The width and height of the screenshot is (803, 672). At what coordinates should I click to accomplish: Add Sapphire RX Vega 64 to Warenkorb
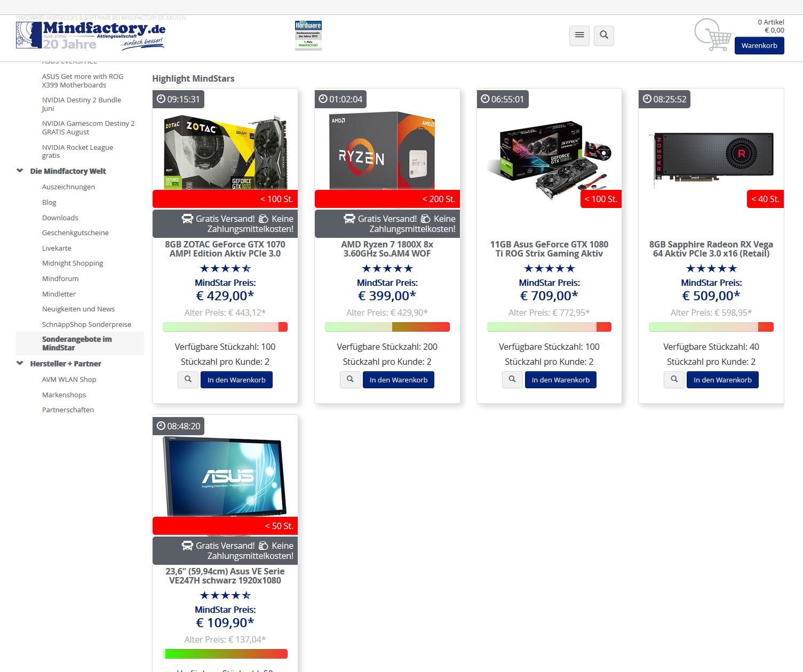coord(722,380)
